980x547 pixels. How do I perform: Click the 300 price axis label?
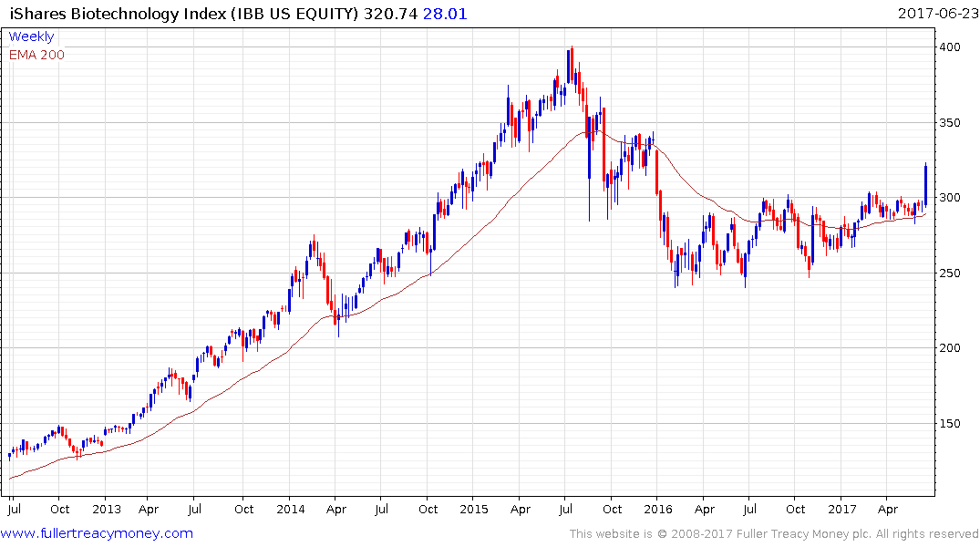point(950,198)
